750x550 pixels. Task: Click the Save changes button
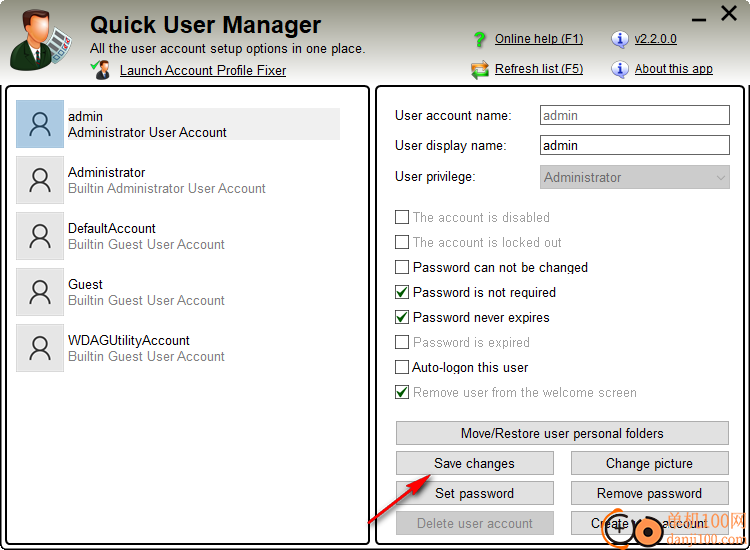click(474, 463)
